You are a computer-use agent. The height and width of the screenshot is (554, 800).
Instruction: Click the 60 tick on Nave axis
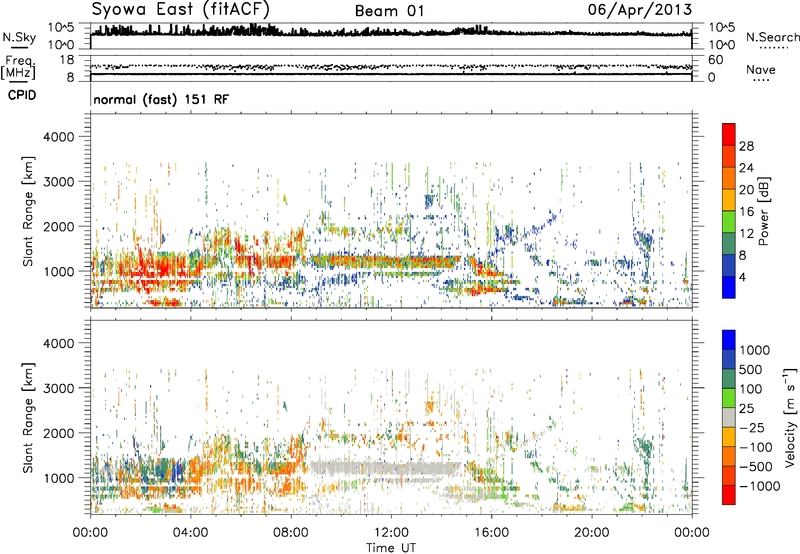point(715,60)
